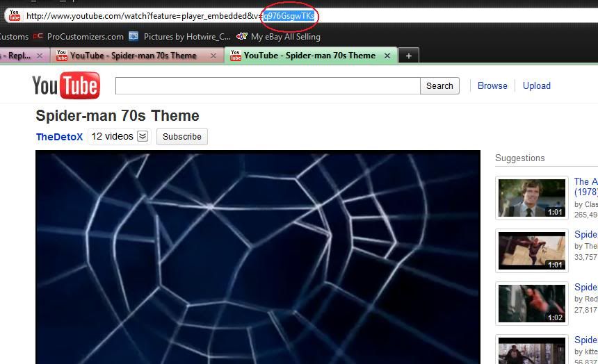Click the ProCustomizers.com bookmark favicon
598x364 pixels.
tap(38, 37)
